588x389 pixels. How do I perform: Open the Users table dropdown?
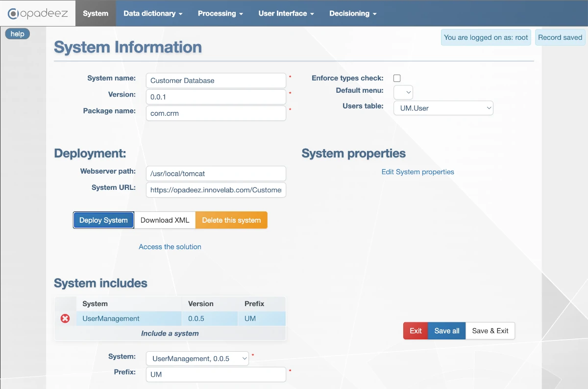pos(443,108)
